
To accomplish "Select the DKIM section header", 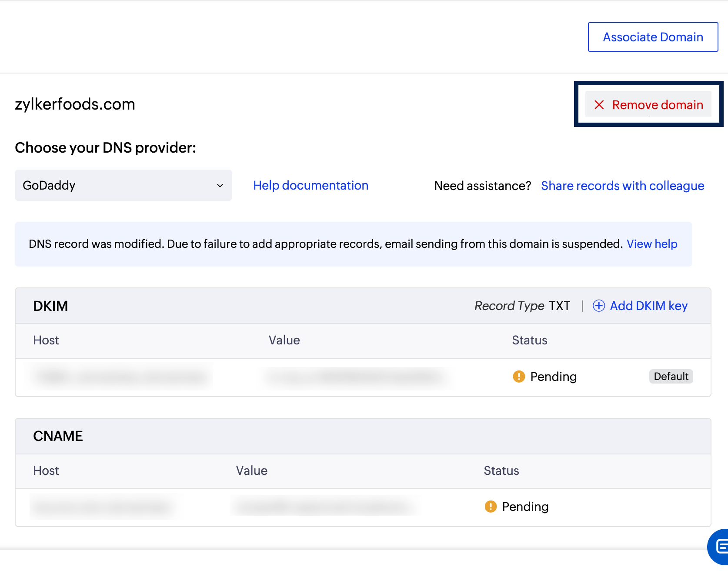I will point(50,306).
